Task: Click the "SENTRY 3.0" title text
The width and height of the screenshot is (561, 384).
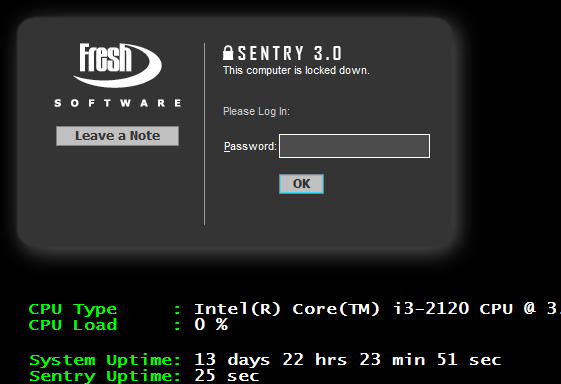Action: click(290, 53)
